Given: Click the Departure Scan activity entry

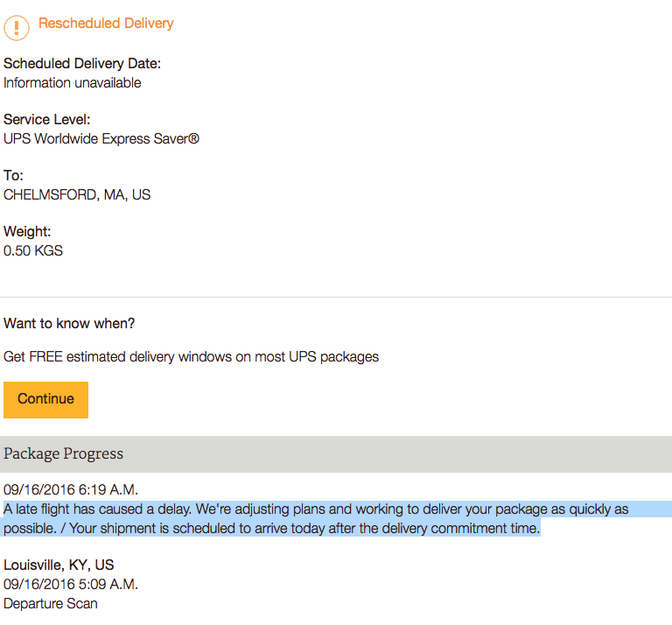Looking at the screenshot, I should [x=51, y=604].
